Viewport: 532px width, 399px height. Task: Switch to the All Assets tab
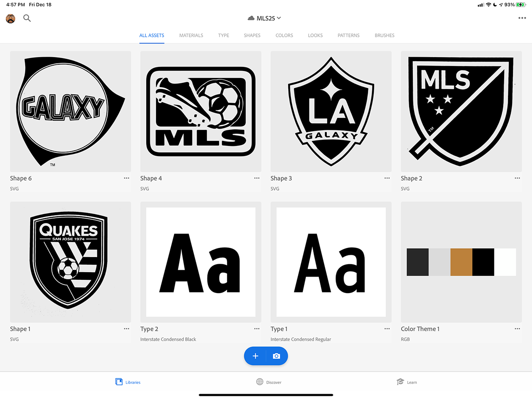[152, 35]
